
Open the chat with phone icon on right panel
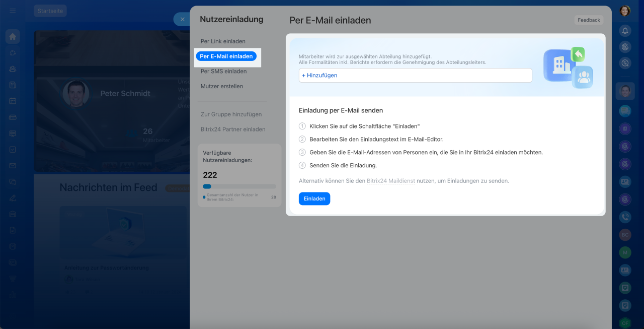[625, 217]
